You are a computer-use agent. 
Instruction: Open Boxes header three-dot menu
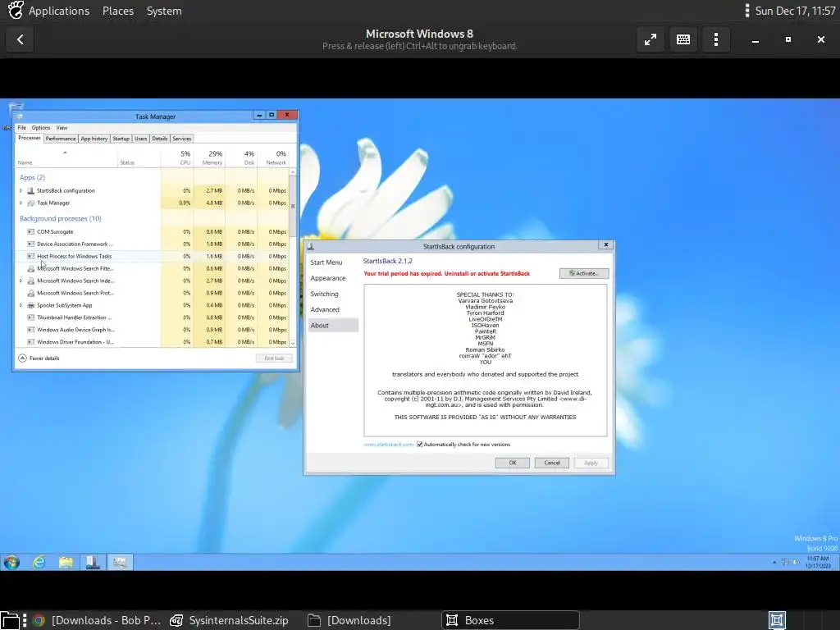[716, 39]
